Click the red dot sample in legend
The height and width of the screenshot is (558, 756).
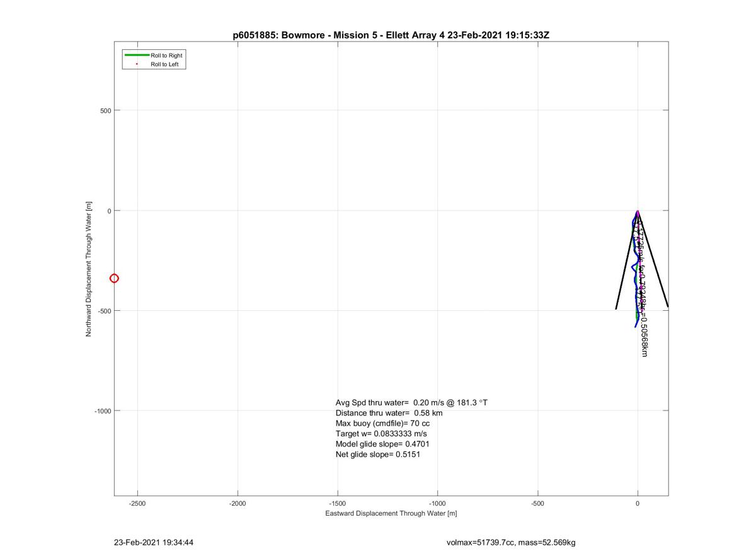tap(137, 64)
